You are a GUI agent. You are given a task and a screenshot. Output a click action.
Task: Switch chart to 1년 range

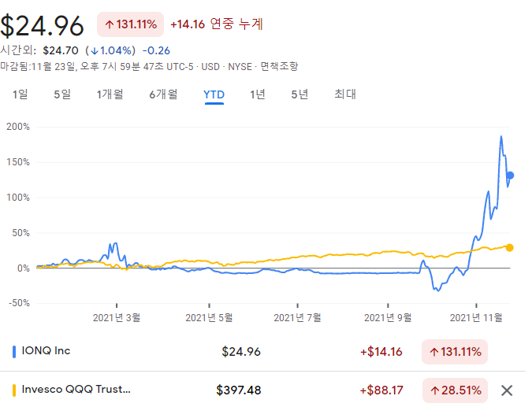[x=258, y=94]
